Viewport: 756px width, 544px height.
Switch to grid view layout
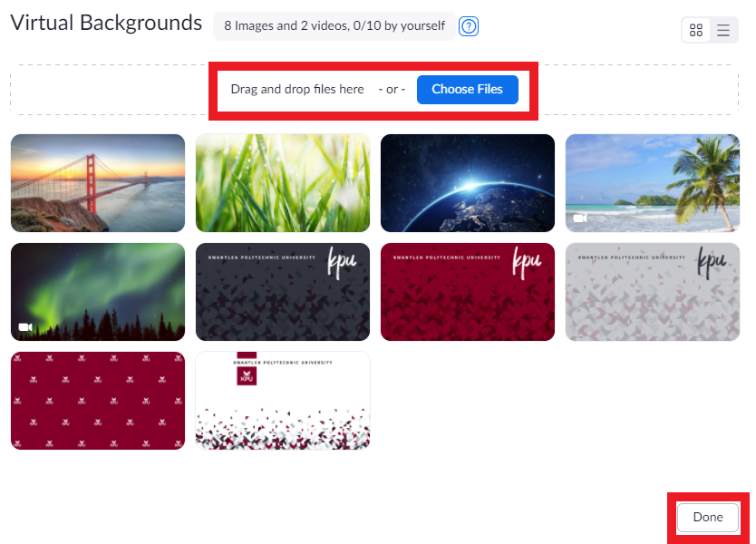[x=696, y=31]
